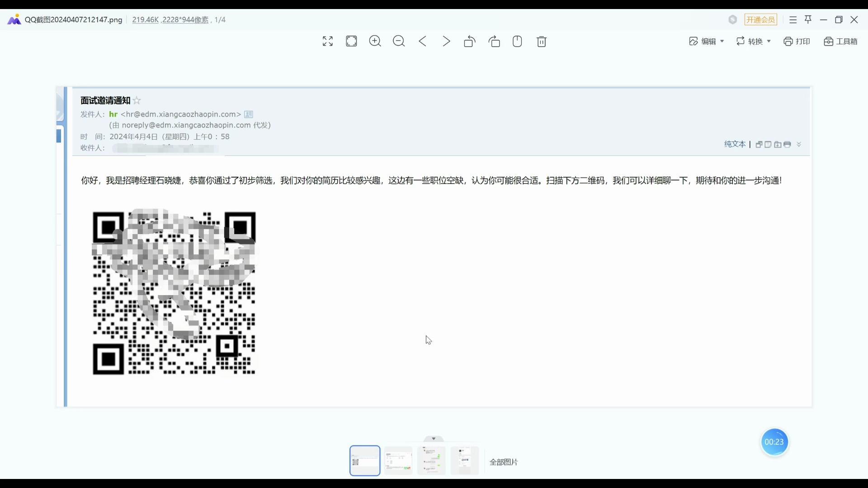Screen dimensions: 868x488
Task: Select the rotate left icon
Action: [470, 41]
